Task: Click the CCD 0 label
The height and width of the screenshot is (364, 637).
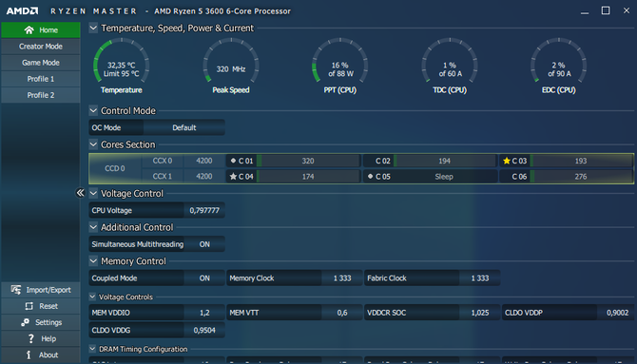Action: 115,168
